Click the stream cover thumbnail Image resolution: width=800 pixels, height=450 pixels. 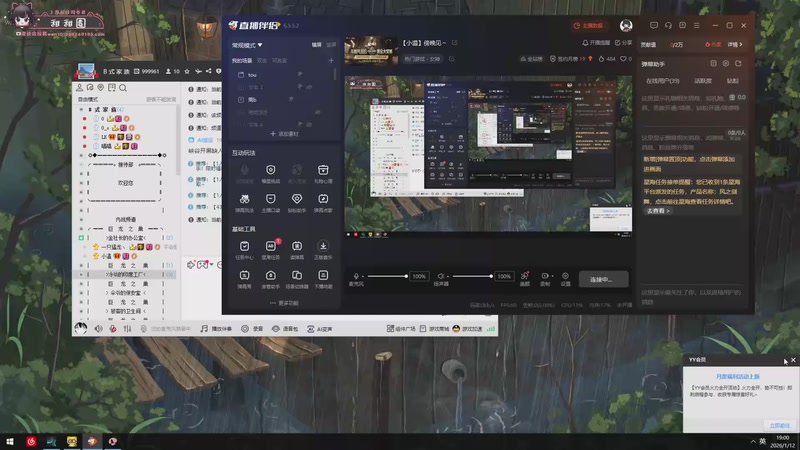[x=371, y=51]
